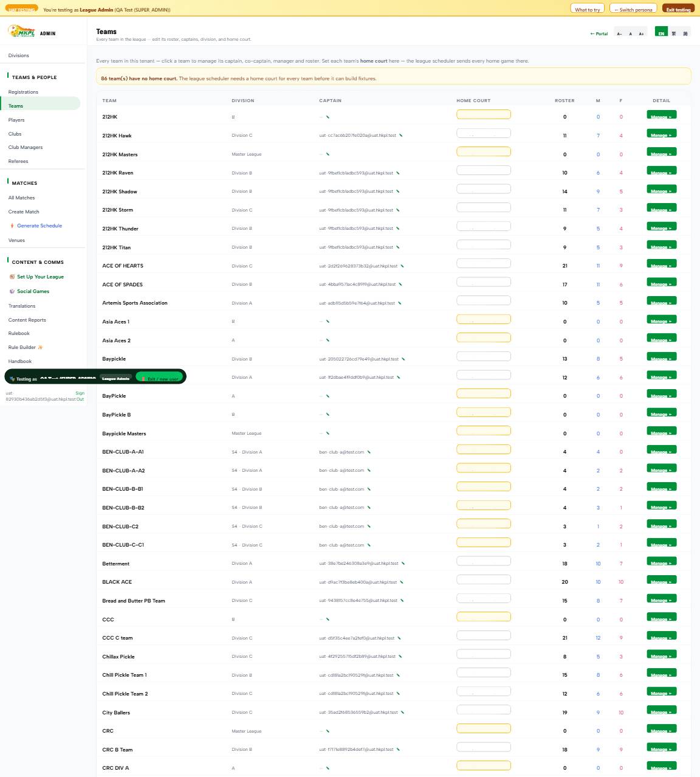Click team name 'Chill Pickle Team 2'
This screenshot has height=777, width=700.
(x=125, y=694)
